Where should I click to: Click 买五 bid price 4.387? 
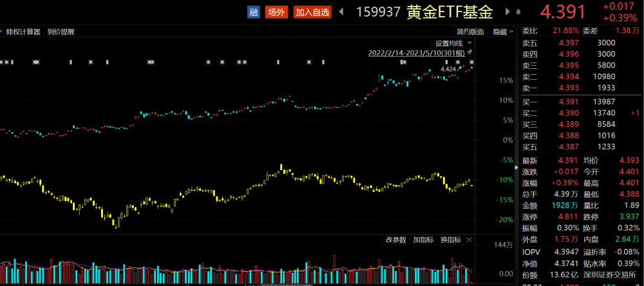tap(569, 147)
